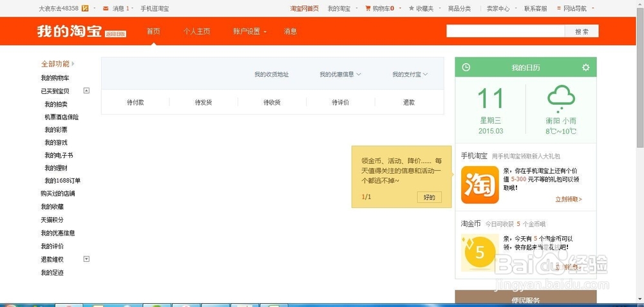Click the star icon beside 收藏夹
The width and height of the screenshot is (644, 307).
click(x=411, y=8)
